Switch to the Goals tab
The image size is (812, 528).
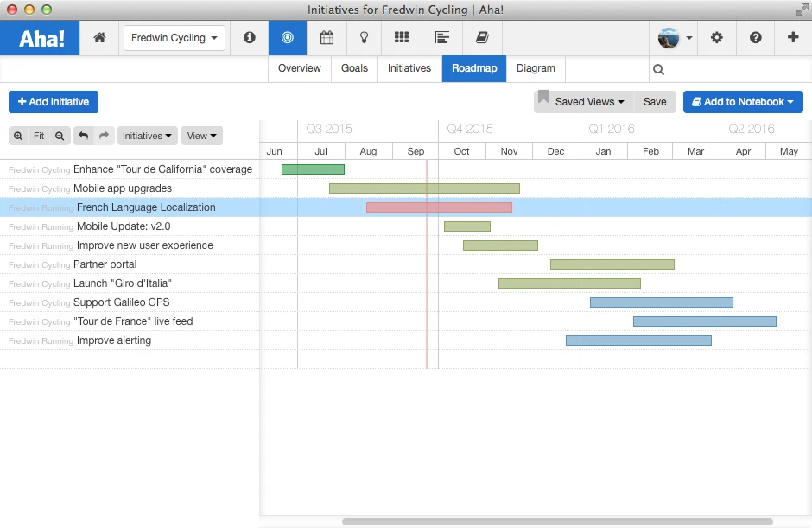(x=354, y=68)
